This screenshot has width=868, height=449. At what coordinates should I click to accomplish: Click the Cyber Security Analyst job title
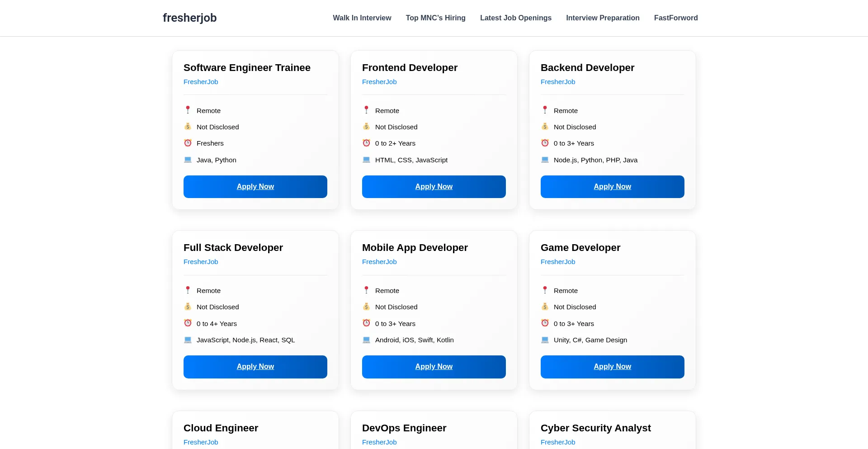click(595, 428)
